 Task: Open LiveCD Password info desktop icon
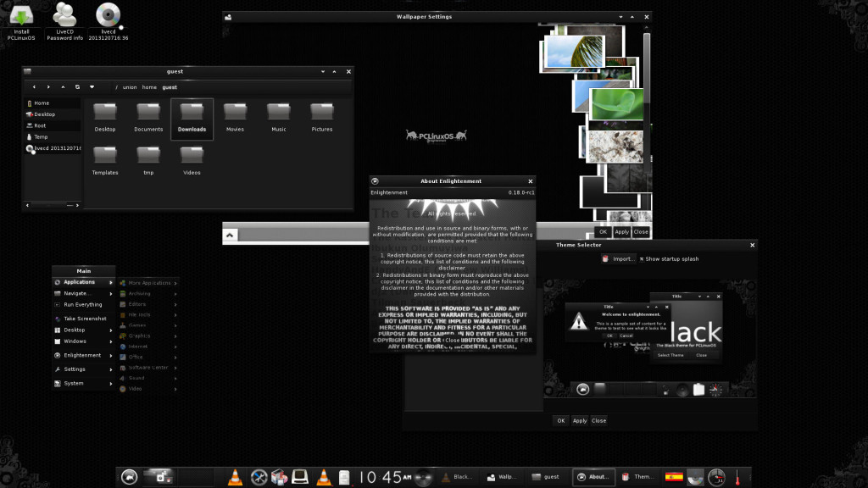[64, 21]
